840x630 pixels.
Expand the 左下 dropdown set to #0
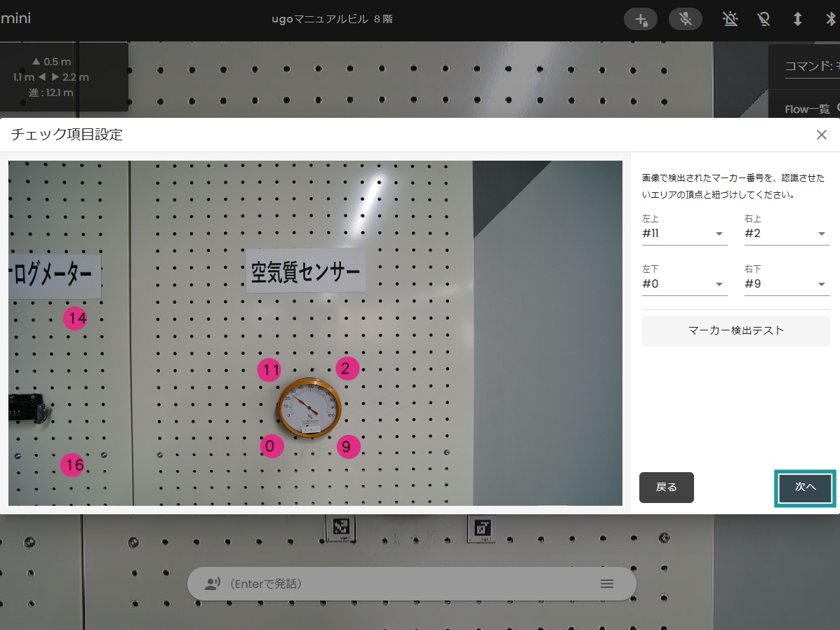[x=684, y=283]
